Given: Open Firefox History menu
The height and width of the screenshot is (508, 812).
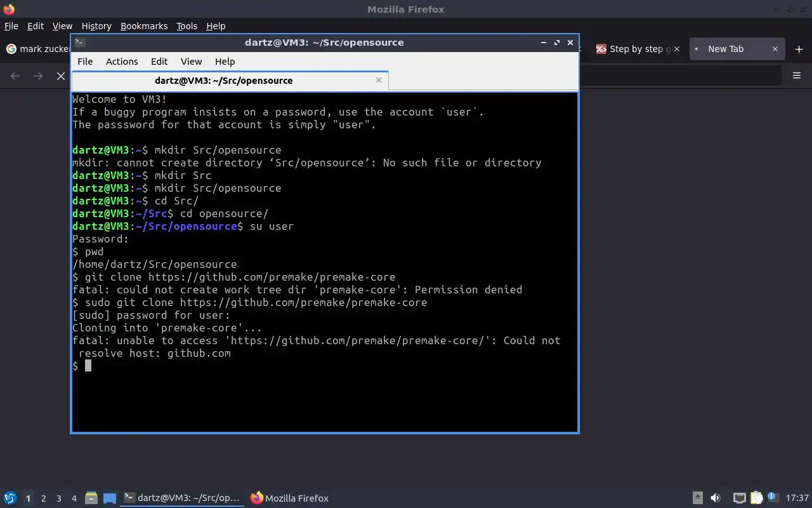Looking at the screenshot, I should pyautogui.click(x=96, y=26).
